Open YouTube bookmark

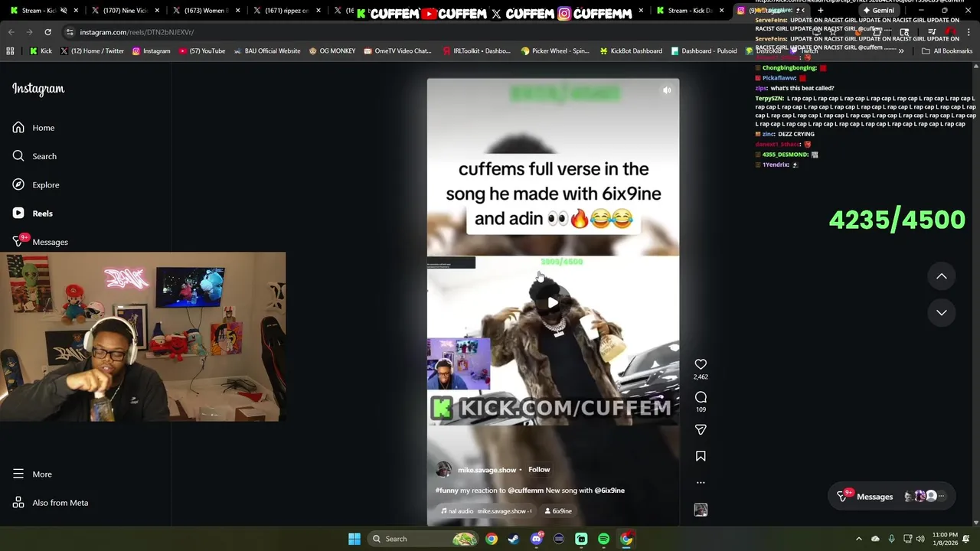click(202, 51)
